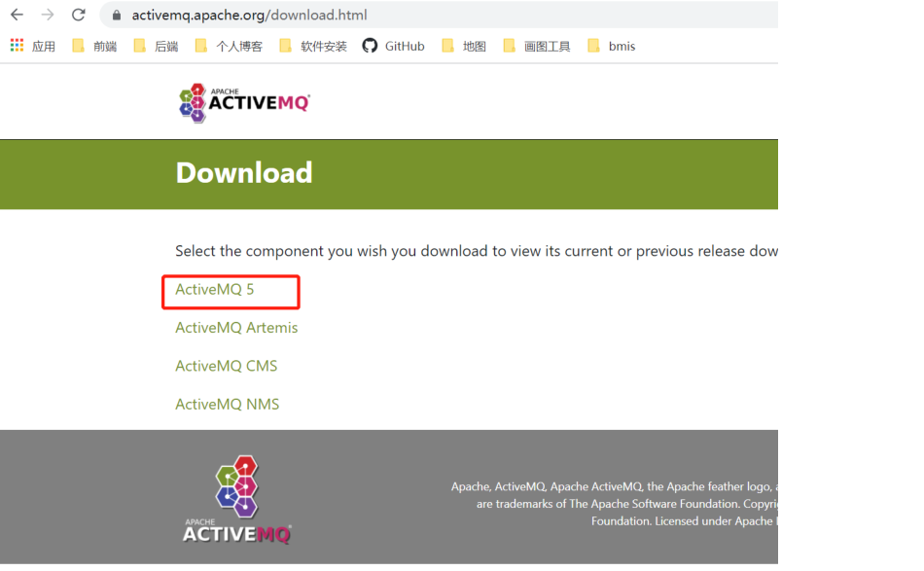Image resolution: width=924 pixels, height=571 pixels.
Task: Reload the ActiveMQ download page
Action: pos(79,15)
